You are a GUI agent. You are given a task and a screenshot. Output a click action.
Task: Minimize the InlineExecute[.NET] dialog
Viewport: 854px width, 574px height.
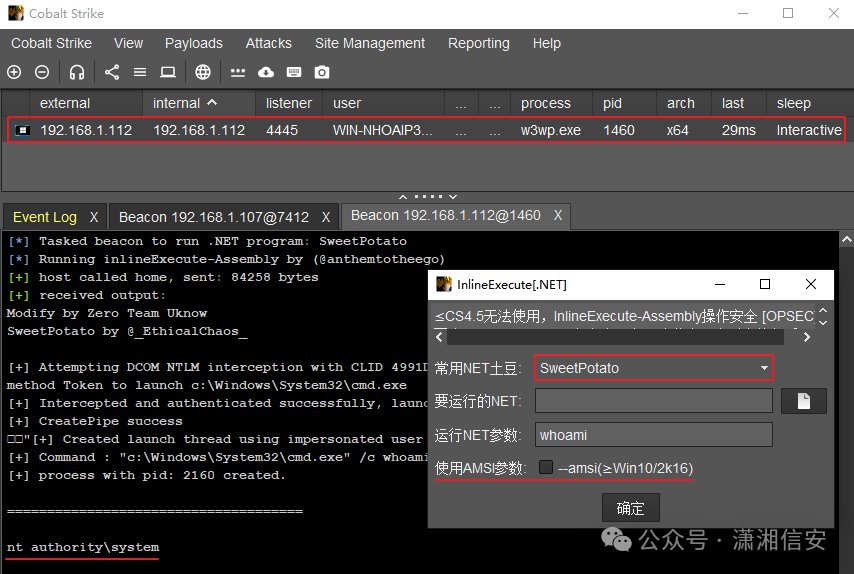pos(719,284)
